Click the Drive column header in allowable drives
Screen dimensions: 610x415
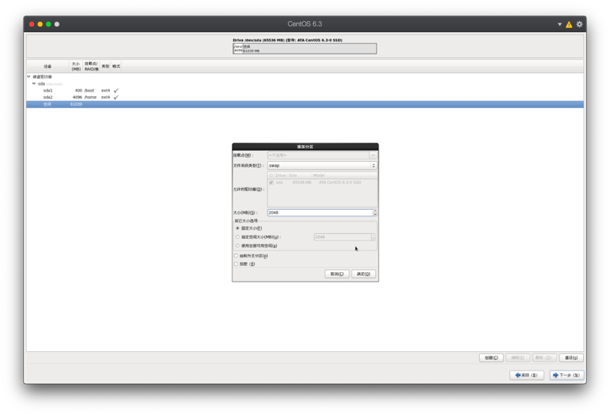pos(280,175)
